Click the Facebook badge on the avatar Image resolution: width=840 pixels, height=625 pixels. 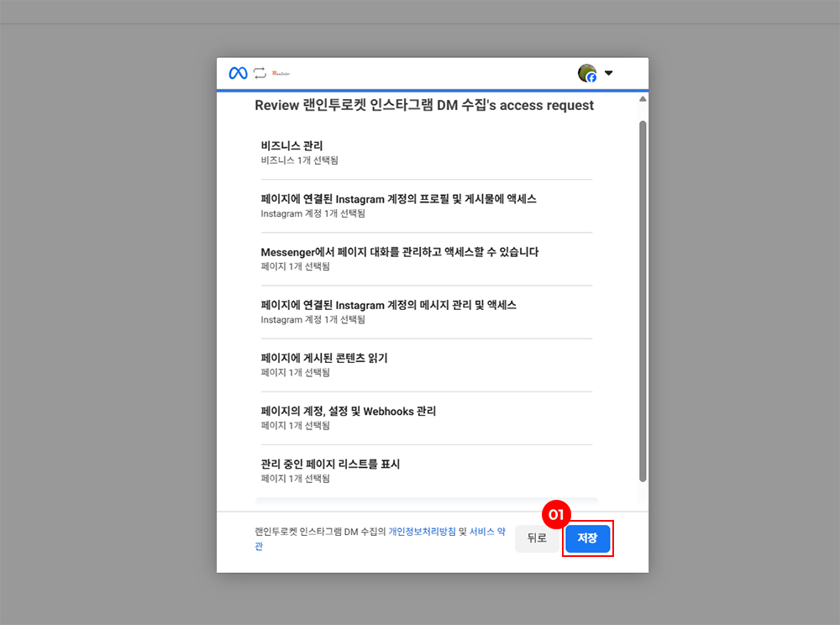[591, 77]
